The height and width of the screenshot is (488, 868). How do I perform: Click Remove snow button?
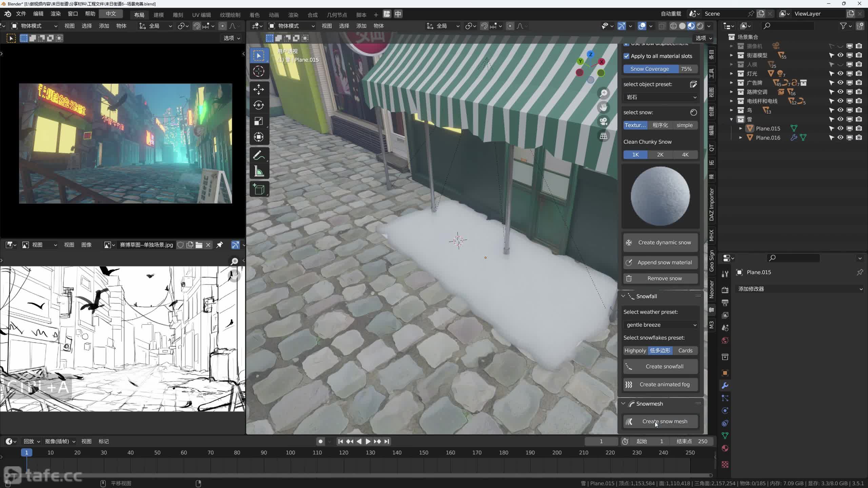[x=660, y=279]
